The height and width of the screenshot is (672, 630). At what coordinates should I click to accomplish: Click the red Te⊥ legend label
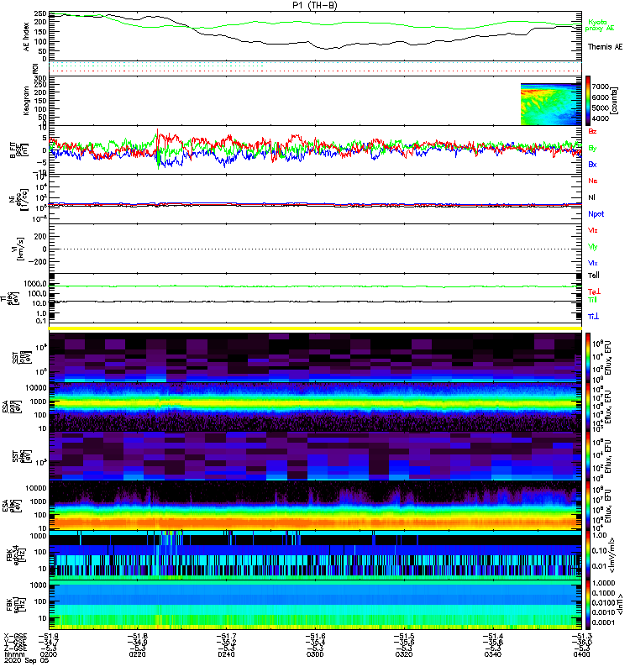coord(594,291)
